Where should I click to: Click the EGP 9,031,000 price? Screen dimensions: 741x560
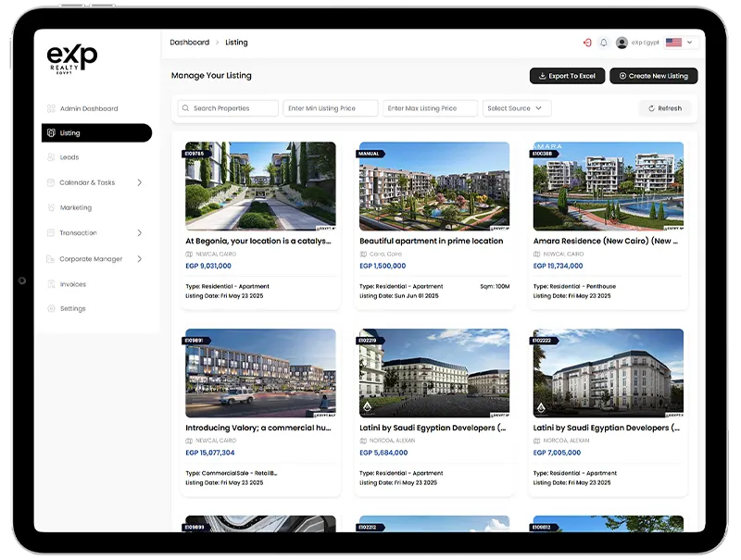[x=208, y=266]
